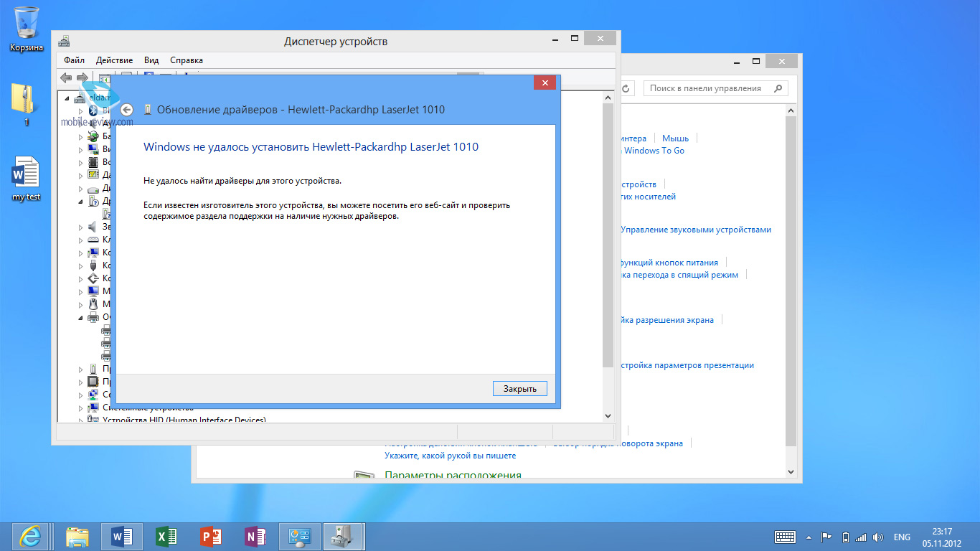Select the printer queue icon in device tree
Viewport: 980px width, 551px height.
pyautogui.click(x=93, y=317)
